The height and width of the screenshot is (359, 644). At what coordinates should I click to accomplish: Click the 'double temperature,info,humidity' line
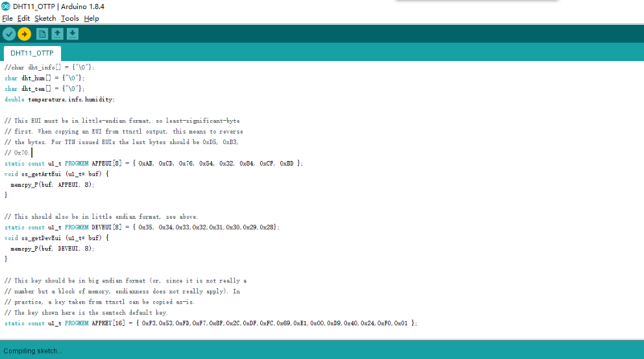point(60,99)
